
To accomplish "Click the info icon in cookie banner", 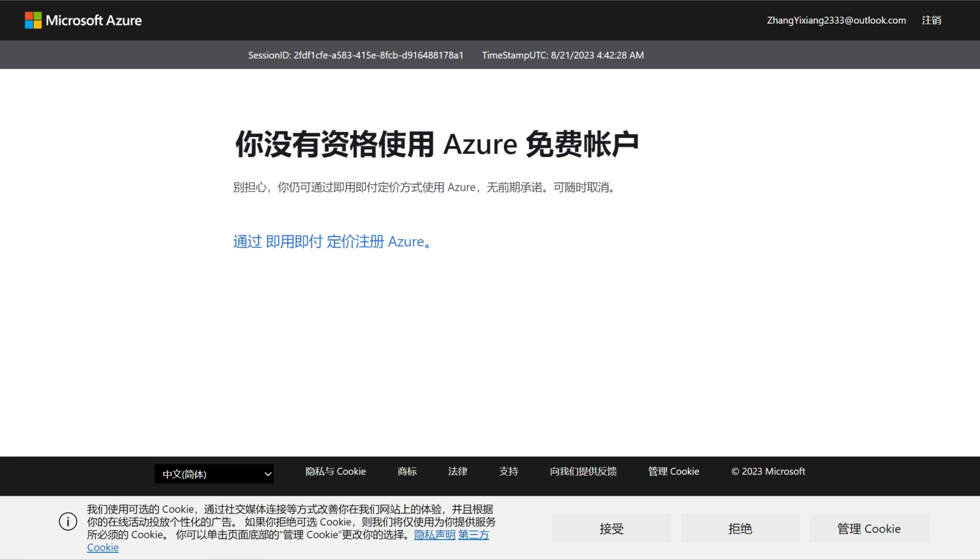I will (x=68, y=522).
